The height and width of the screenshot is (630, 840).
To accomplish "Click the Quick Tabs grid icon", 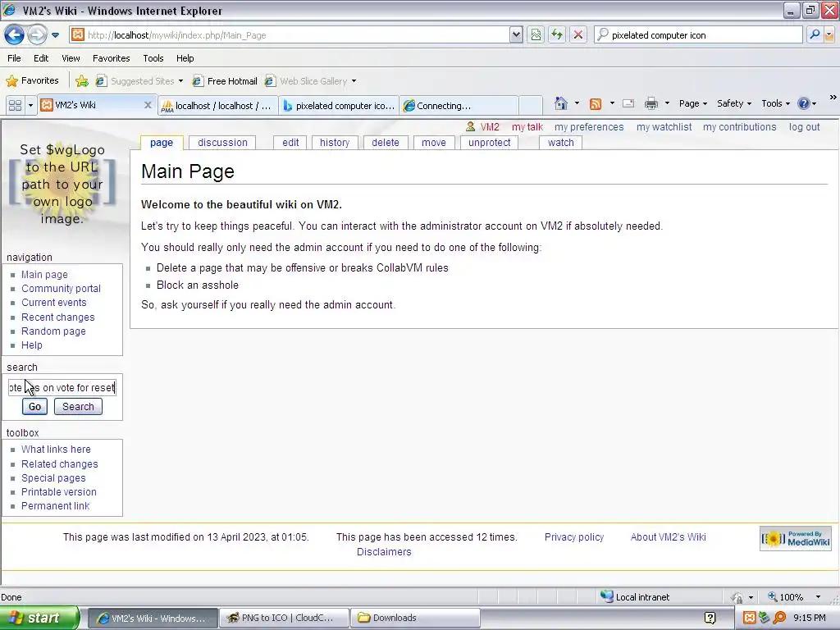I will click(15, 105).
